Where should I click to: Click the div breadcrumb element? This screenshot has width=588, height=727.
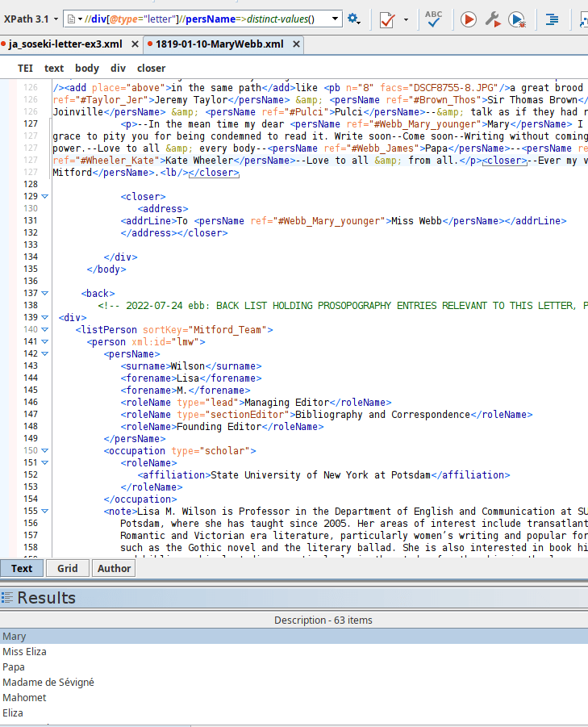(118, 68)
